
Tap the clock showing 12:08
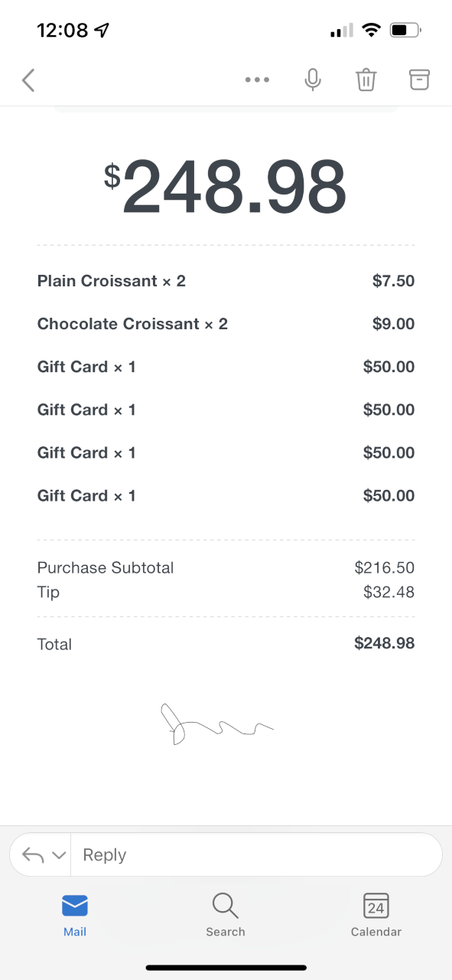[x=61, y=29]
